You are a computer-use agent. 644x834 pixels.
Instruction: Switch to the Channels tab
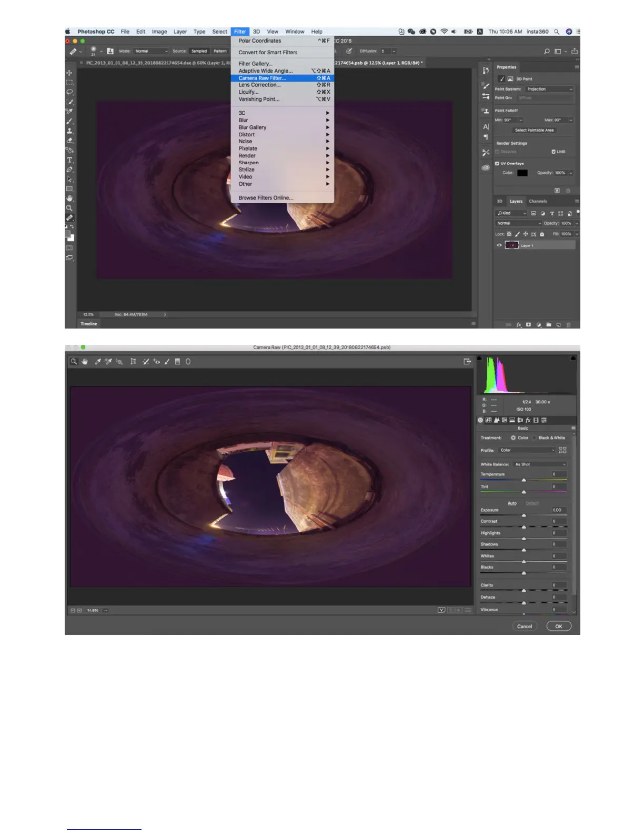click(x=538, y=202)
